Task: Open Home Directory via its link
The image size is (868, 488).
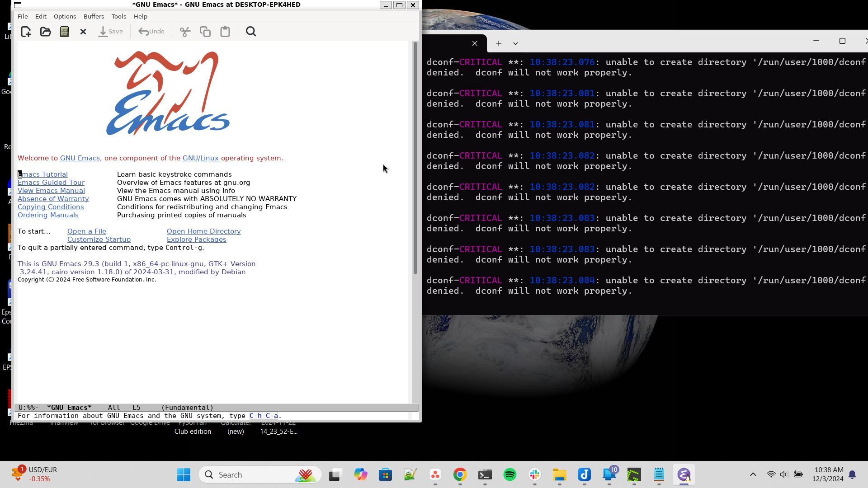Action: 203,231
